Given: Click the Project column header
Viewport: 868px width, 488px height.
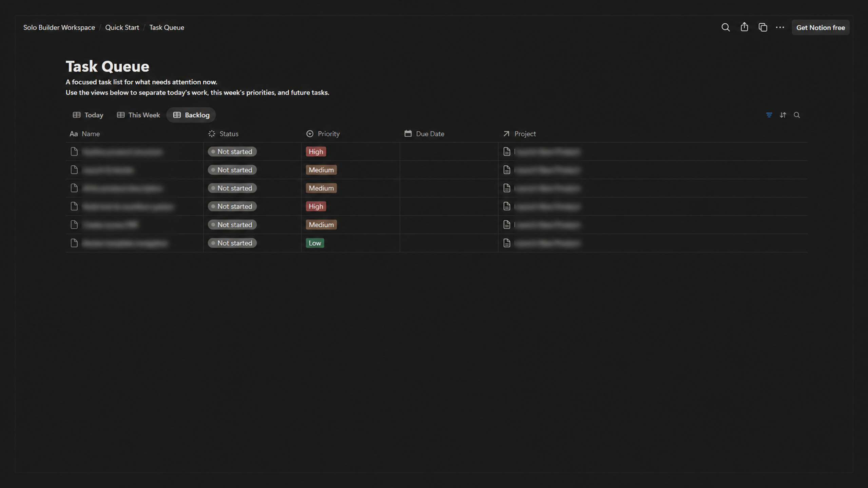Looking at the screenshot, I should (519, 134).
